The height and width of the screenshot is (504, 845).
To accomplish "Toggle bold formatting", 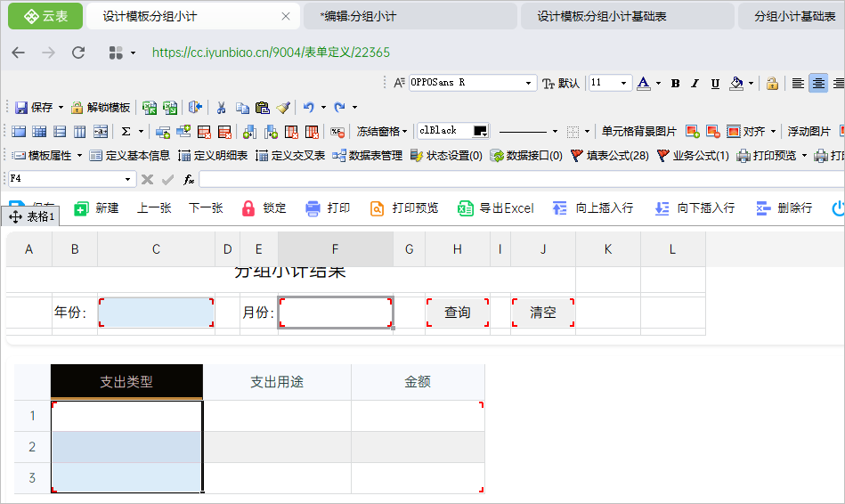I will tap(675, 83).
